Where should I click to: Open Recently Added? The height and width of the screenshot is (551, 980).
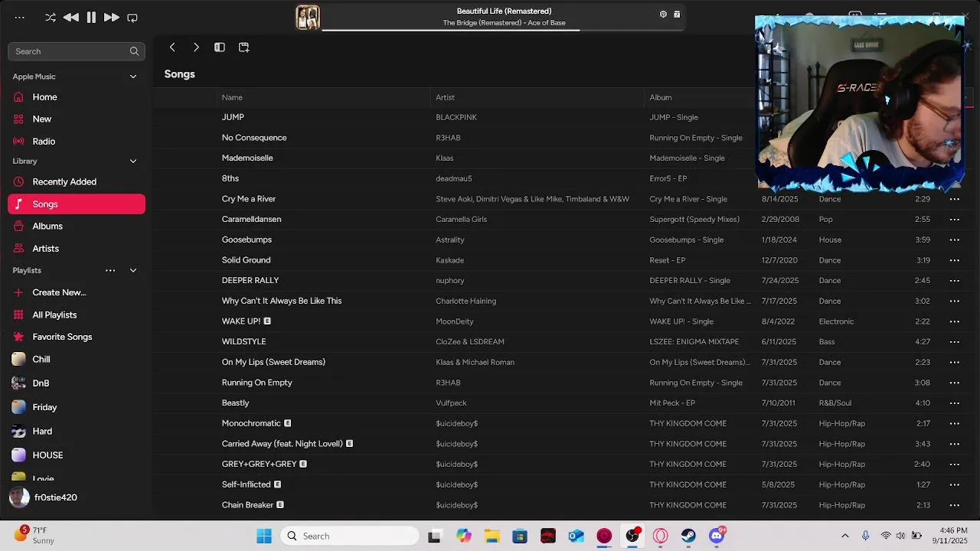[x=76, y=182]
